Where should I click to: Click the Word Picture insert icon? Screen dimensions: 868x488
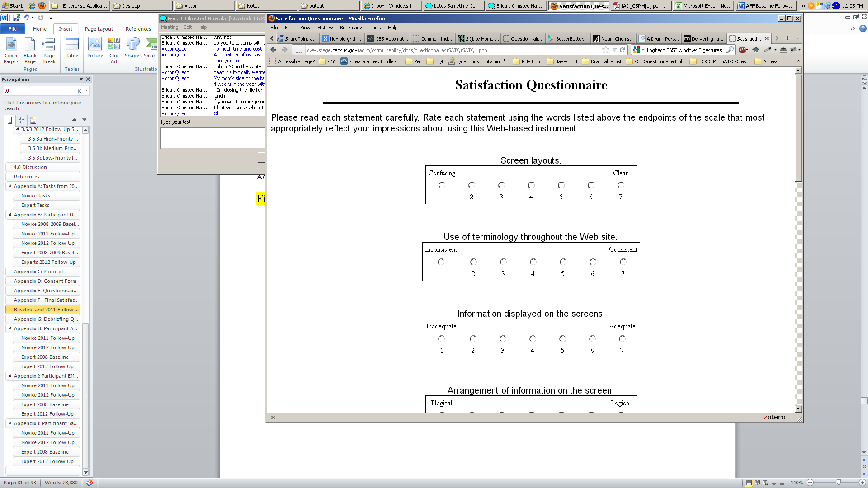[95, 48]
